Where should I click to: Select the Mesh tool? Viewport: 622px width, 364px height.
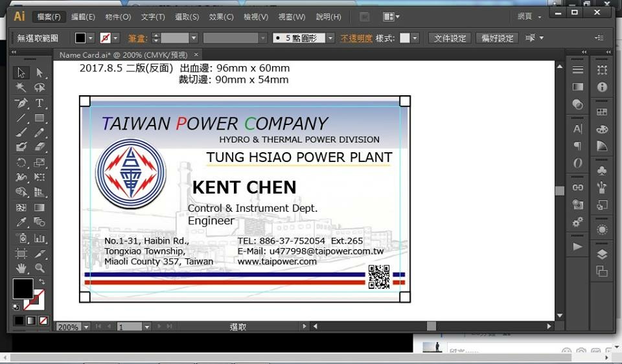pyautogui.click(x=21, y=207)
